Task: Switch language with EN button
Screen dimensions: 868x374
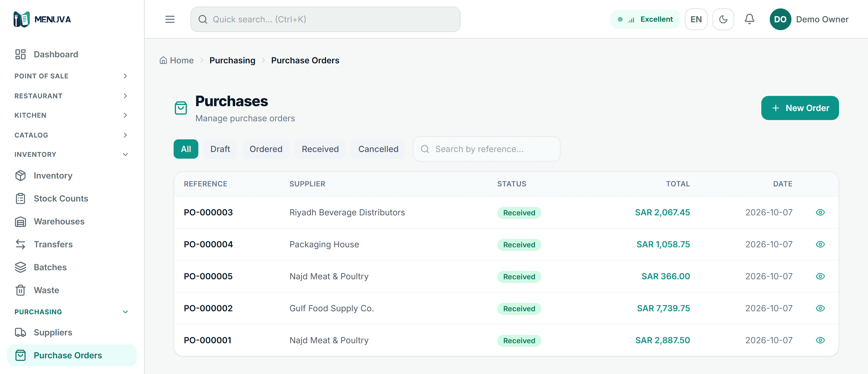Action: point(696,19)
